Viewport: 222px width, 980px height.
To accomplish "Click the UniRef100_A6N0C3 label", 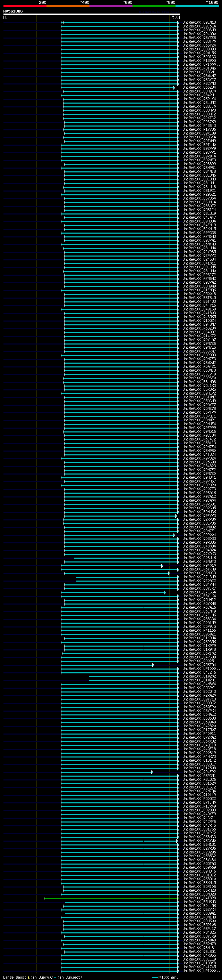I will [x=199, y=573].
